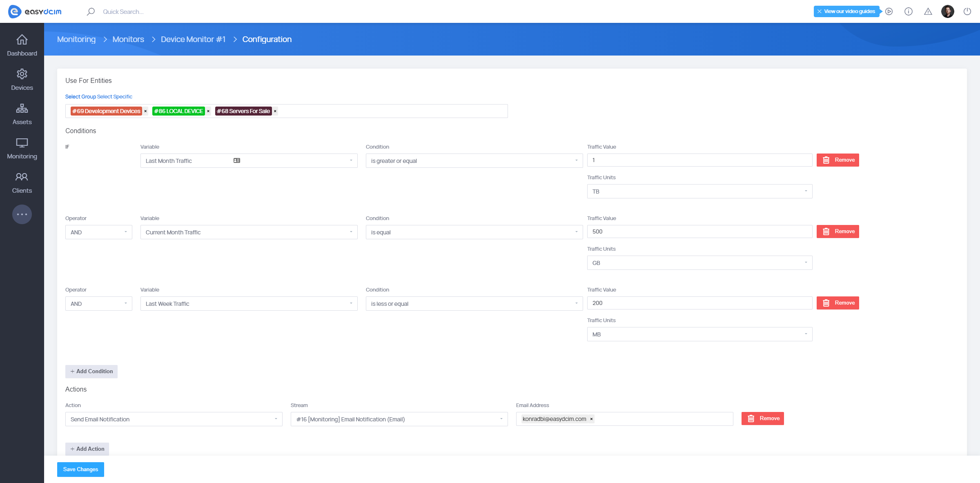Open the TB traffic units dropdown
The width and height of the screenshot is (980, 483).
(x=699, y=191)
